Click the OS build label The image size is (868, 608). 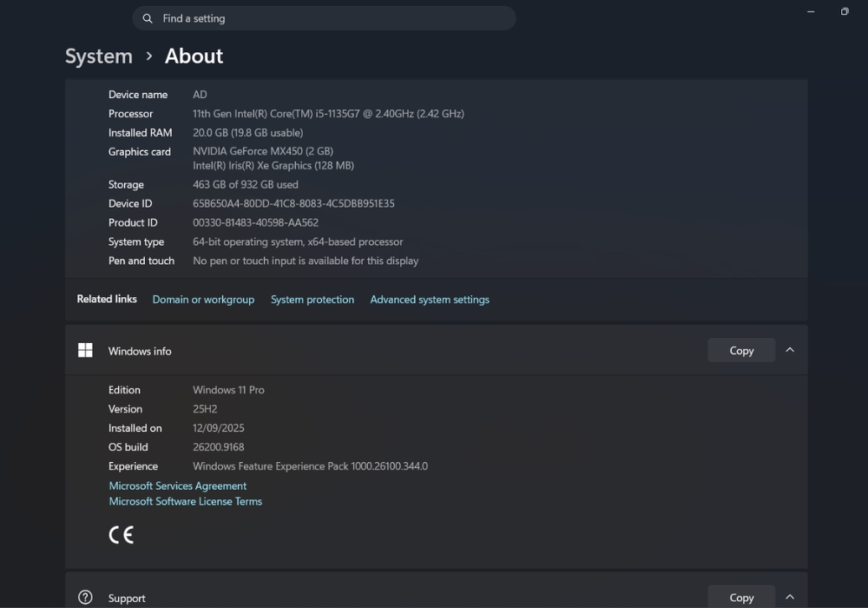pos(128,446)
